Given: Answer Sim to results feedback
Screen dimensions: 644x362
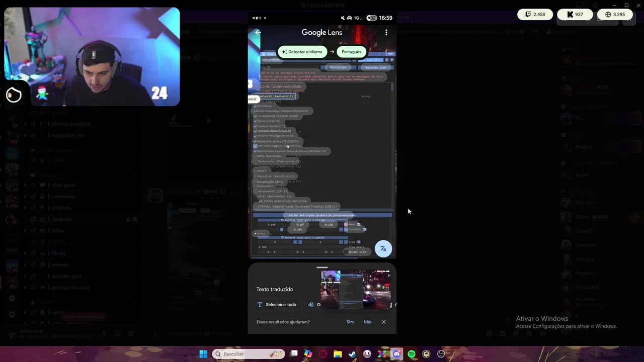Looking at the screenshot, I should [x=350, y=322].
